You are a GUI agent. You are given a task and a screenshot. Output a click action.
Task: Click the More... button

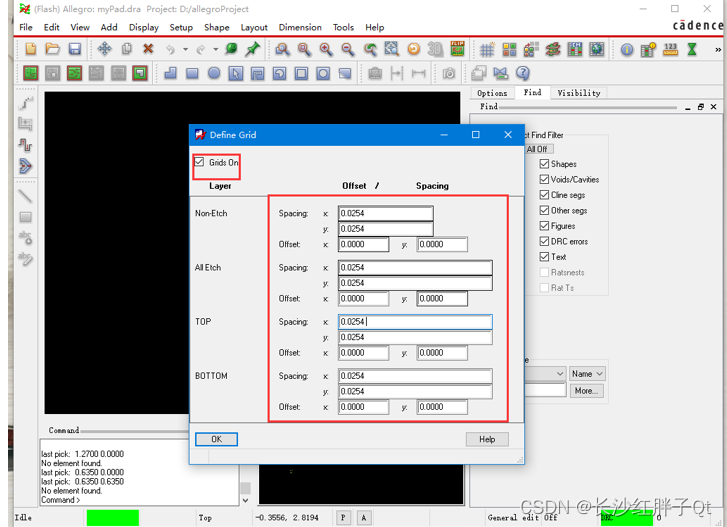586,391
